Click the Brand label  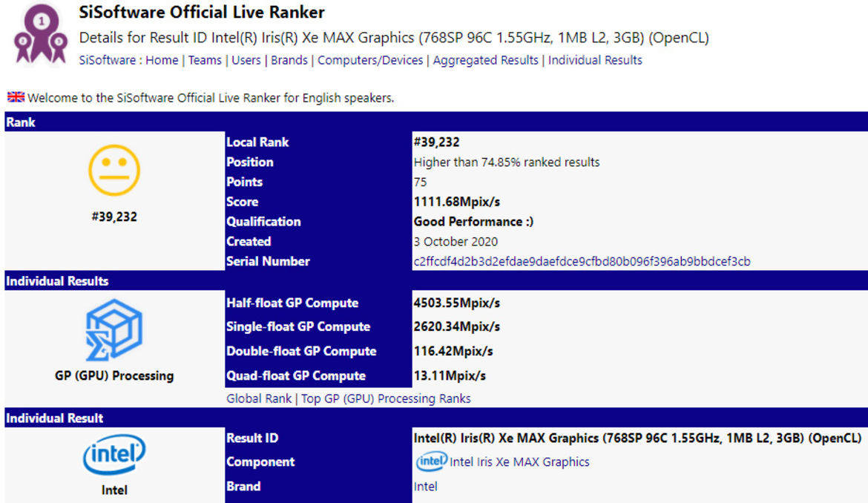click(243, 487)
